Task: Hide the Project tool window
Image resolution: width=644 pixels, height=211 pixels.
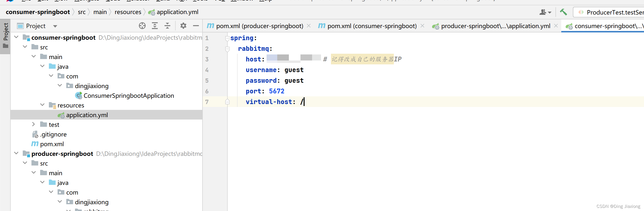Action: coord(196,26)
